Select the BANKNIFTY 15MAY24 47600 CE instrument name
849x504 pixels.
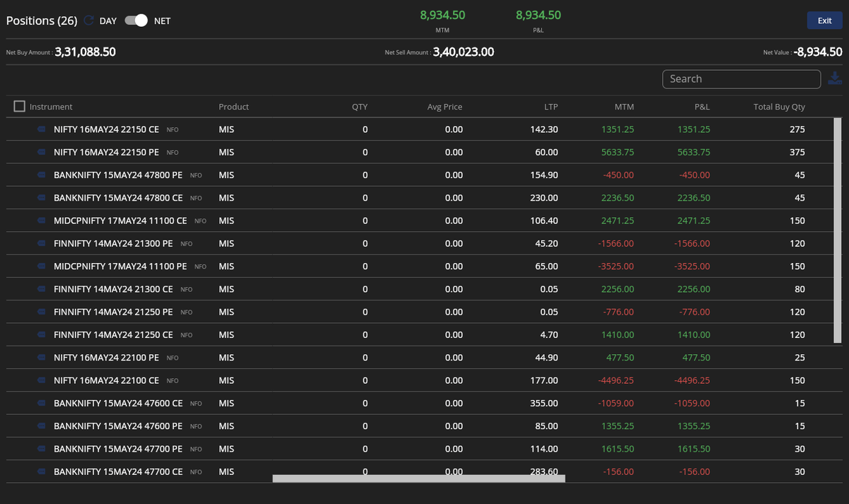(x=118, y=403)
